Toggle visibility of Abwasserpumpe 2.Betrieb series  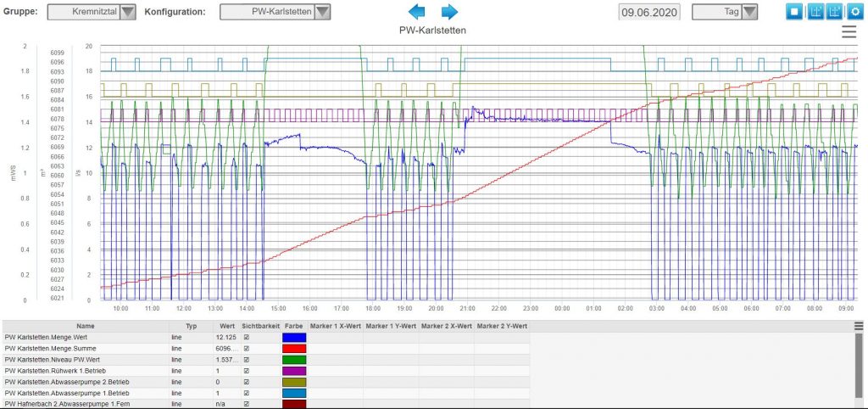click(x=247, y=382)
